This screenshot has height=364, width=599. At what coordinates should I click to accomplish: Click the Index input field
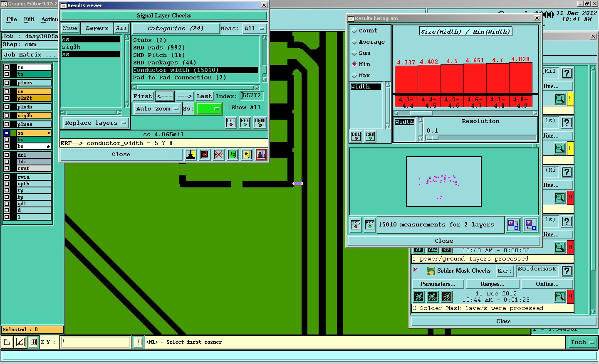[x=252, y=96]
